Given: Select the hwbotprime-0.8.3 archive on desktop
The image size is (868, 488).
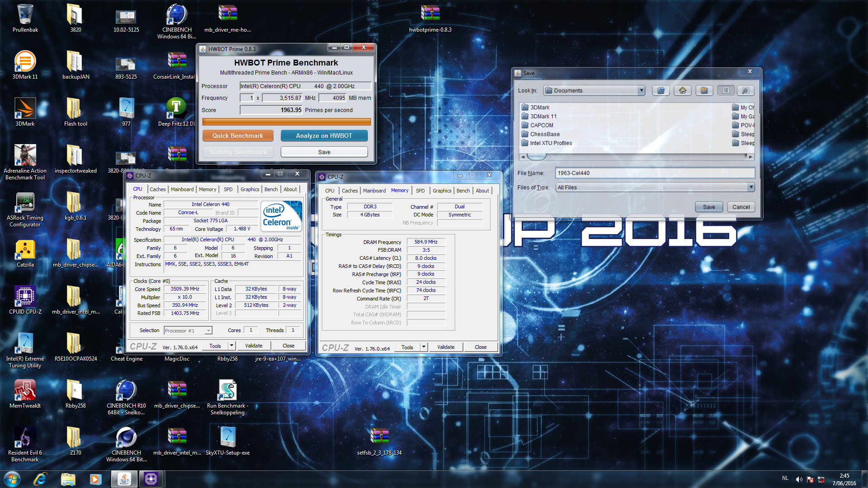Looking at the screenshot, I should (x=430, y=19).
